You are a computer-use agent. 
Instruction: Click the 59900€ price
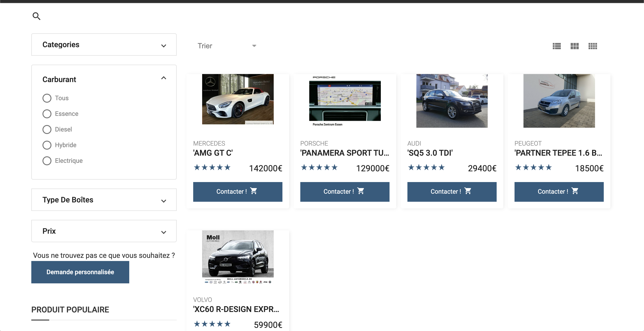[x=268, y=325]
